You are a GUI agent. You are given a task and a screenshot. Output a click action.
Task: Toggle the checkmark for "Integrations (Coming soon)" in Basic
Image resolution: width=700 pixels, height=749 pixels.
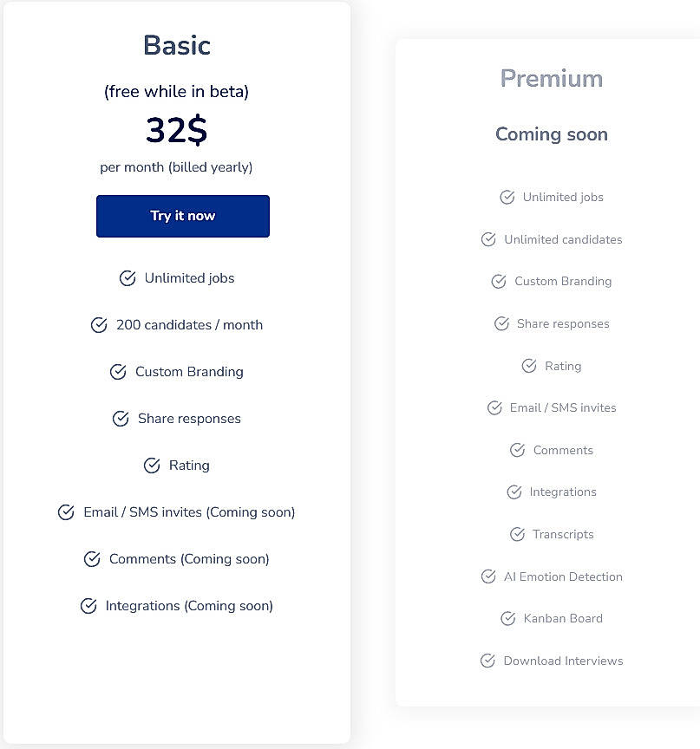pyautogui.click(x=88, y=606)
